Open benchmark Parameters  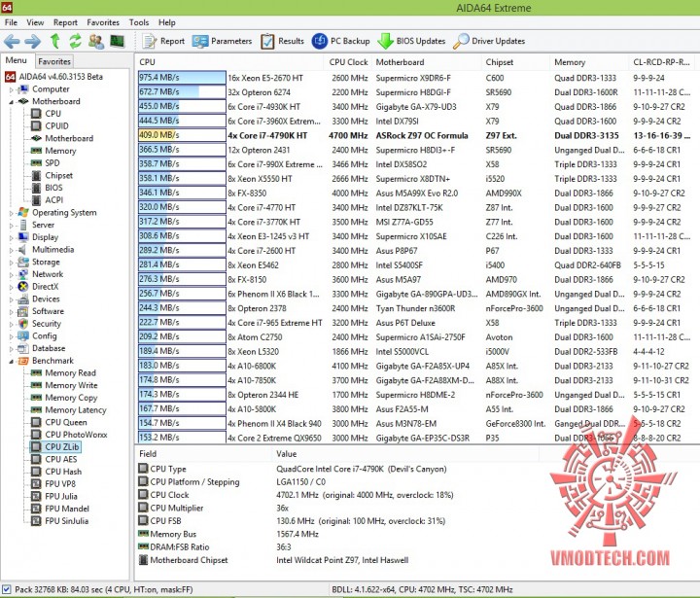[x=222, y=41]
